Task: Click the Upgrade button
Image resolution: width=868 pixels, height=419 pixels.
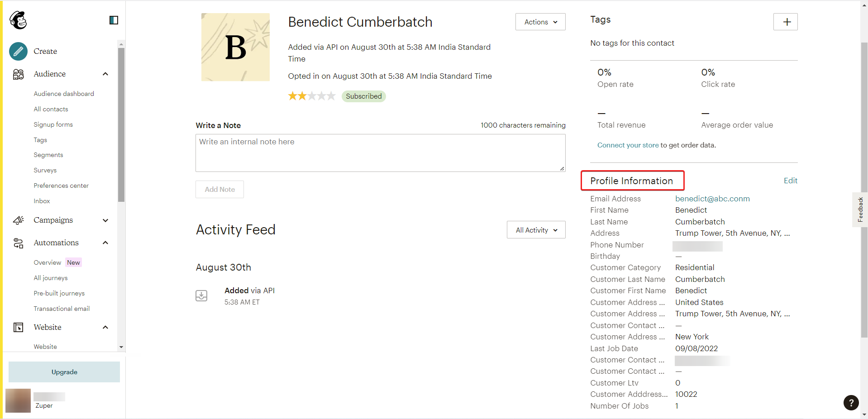Action: pyautogui.click(x=64, y=372)
